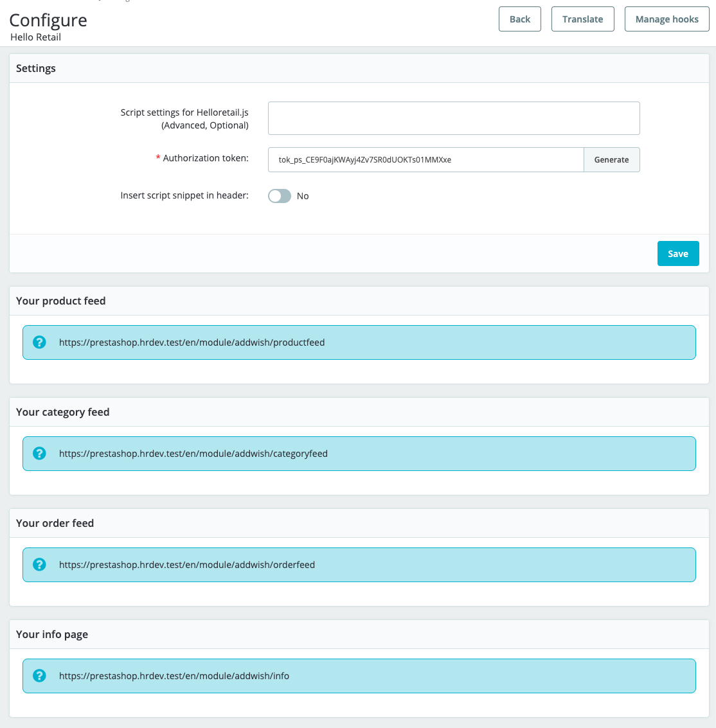Click the Your product feed heading
The width and height of the screenshot is (716, 728).
click(x=60, y=301)
